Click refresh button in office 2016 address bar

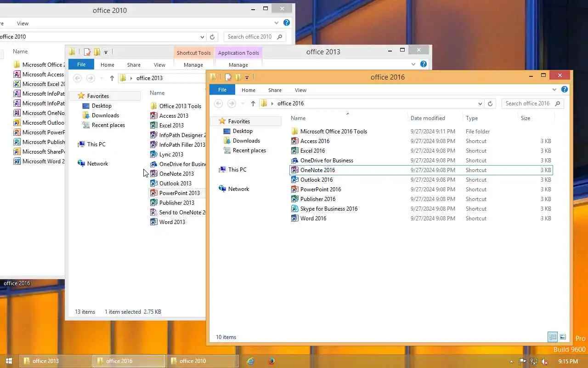tap(490, 103)
